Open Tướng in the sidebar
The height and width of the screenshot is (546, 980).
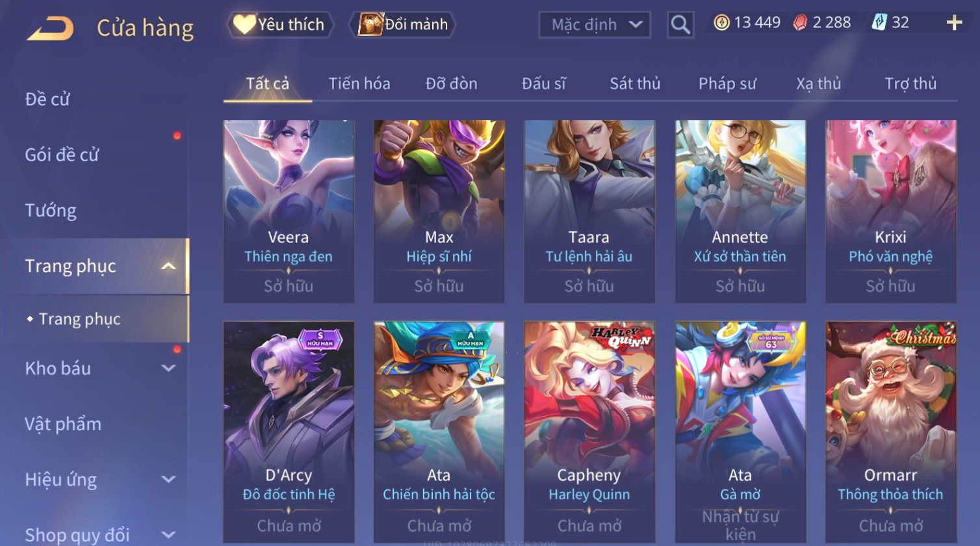(x=51, y=211)
